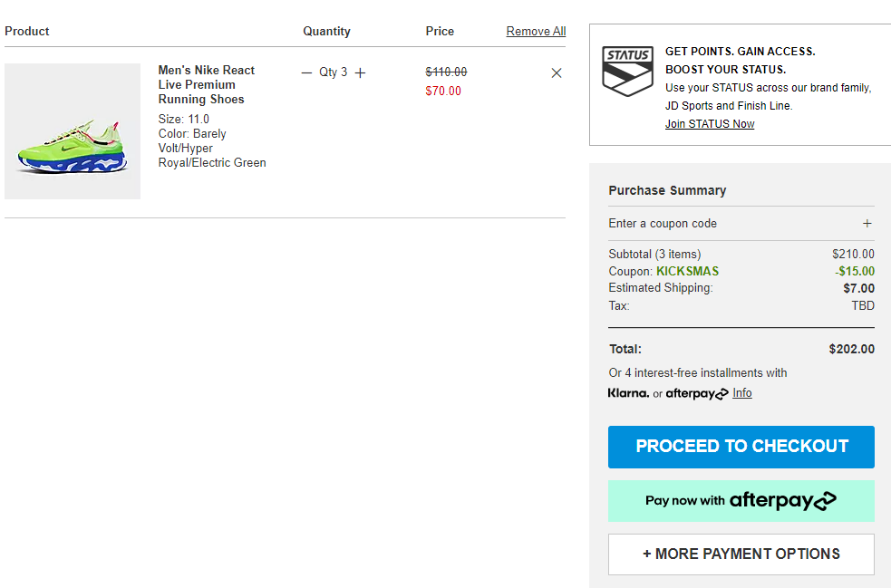Viewport: 891px width, 588px height.
Task: Click Enter a coupon code field
Action: click(x=663, y=224)
